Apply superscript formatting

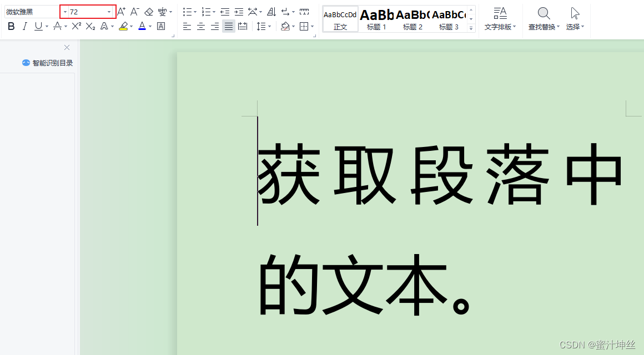click(x=75, y=26)
